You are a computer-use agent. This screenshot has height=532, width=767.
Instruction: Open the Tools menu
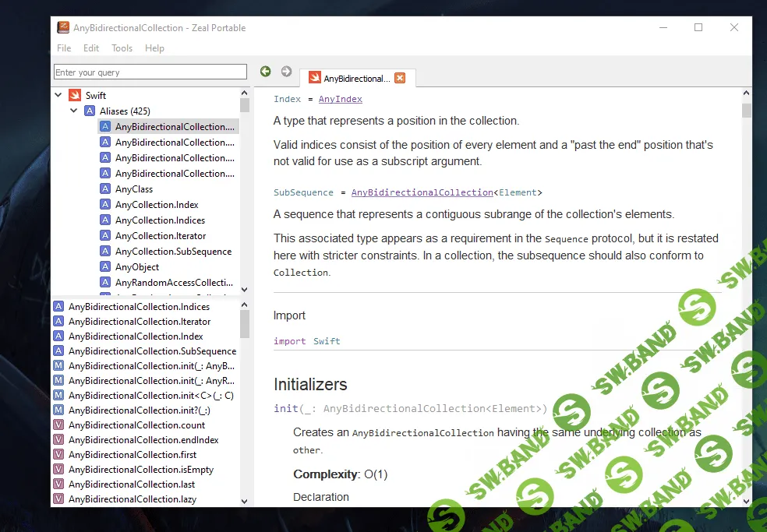[122, 48]
